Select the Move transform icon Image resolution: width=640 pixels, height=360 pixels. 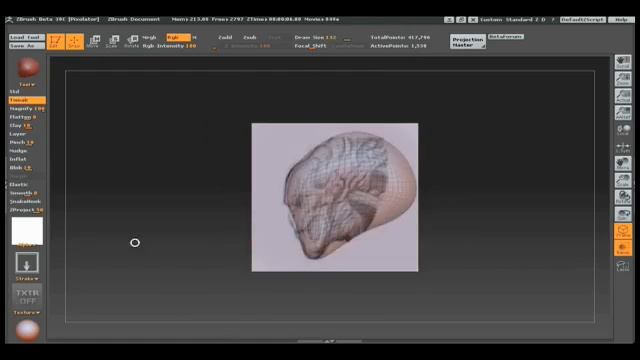[93, 41]
